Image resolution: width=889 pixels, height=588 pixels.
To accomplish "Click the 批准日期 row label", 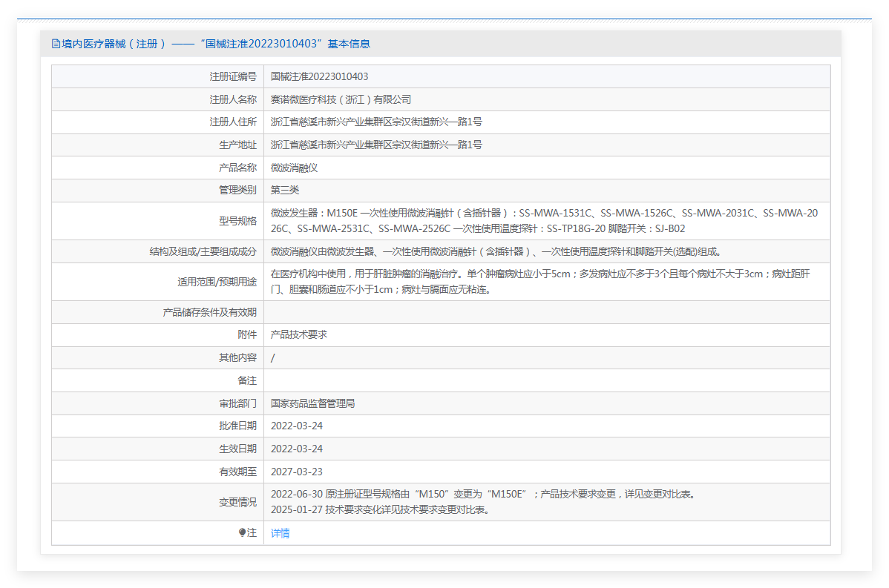I will point(237,426).
